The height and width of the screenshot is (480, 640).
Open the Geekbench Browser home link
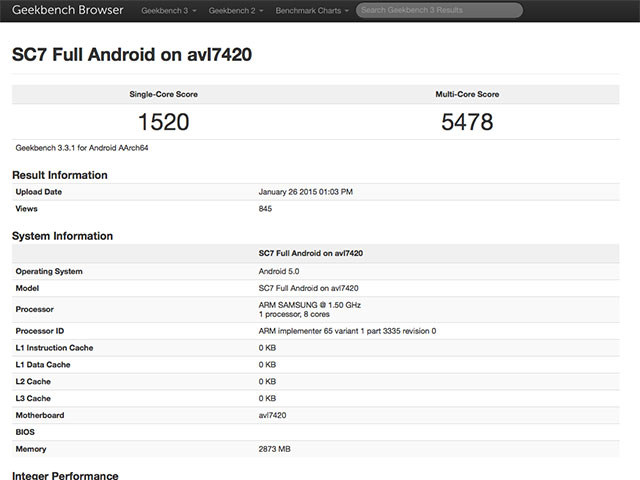tap(67, 10)
